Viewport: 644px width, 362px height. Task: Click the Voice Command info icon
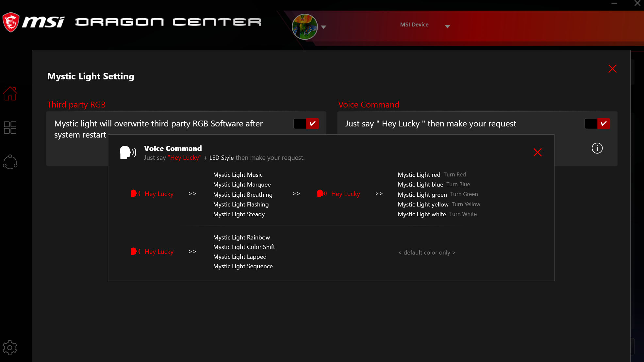click(x=597, y=148)
